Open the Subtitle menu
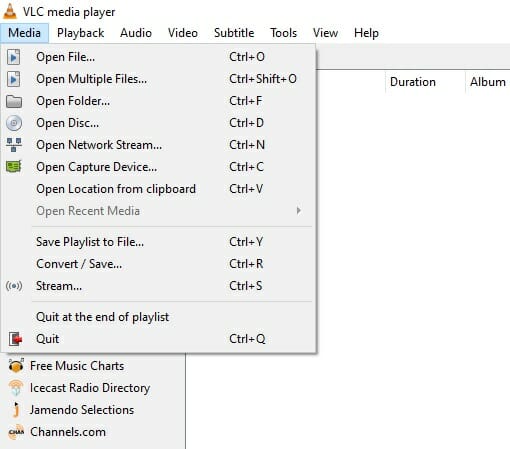 click(x=234, y=33)
